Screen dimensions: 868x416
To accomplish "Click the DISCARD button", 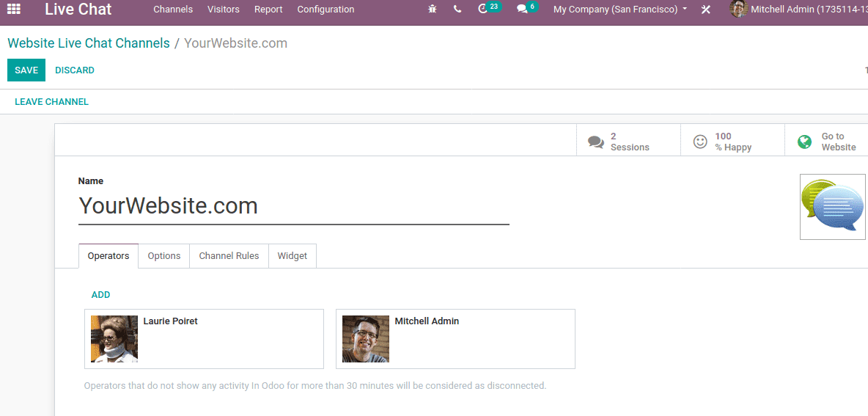I will click(x=75, y=70).
